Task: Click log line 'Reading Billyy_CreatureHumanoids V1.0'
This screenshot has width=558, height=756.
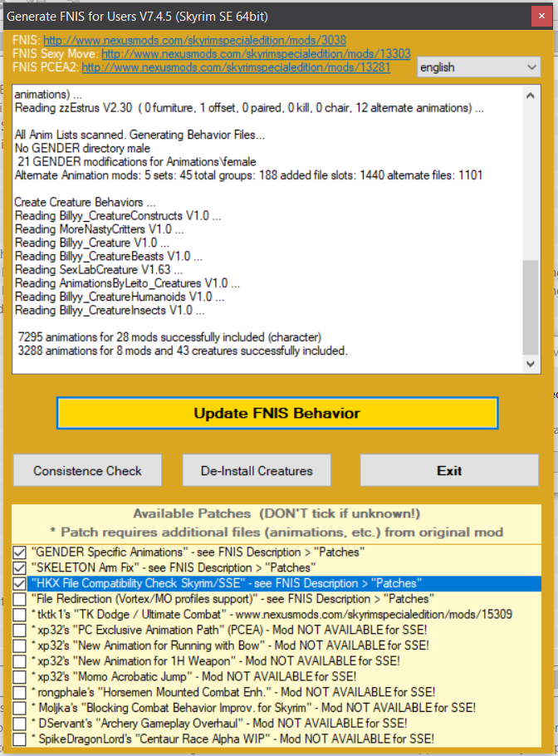Action: [x=120, y=297]
